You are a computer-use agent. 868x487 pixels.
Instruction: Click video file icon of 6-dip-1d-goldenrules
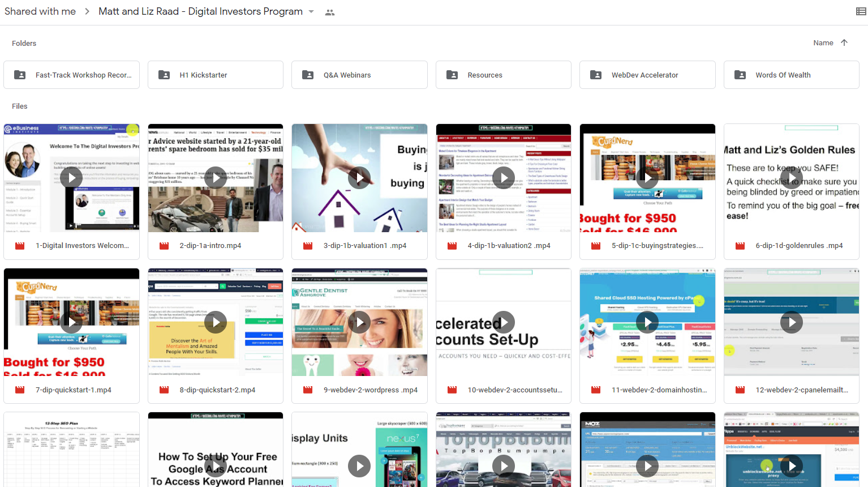740,246
